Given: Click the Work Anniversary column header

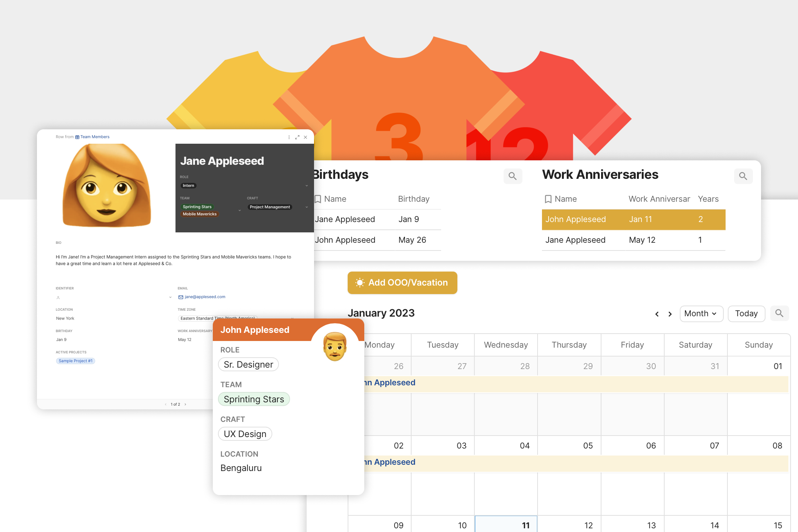Looking at the screenshot, I should (x=659, y=199).
